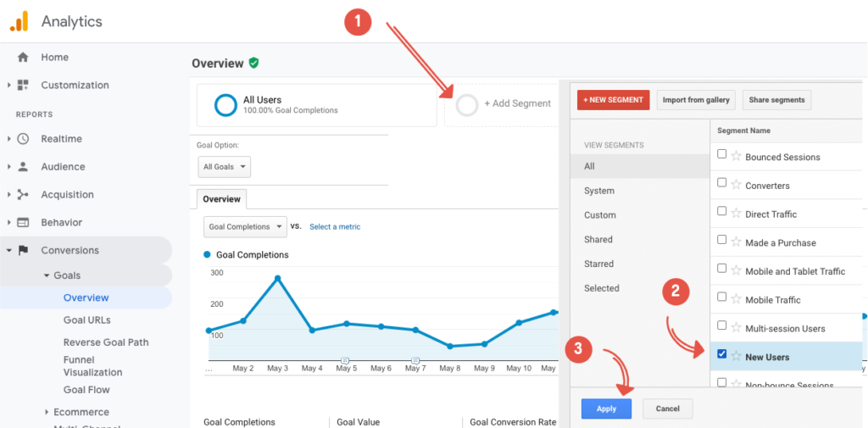
Task: Uncheck the New Users segment checkbox
Action: pyautogui.click(x=721, y=354)
